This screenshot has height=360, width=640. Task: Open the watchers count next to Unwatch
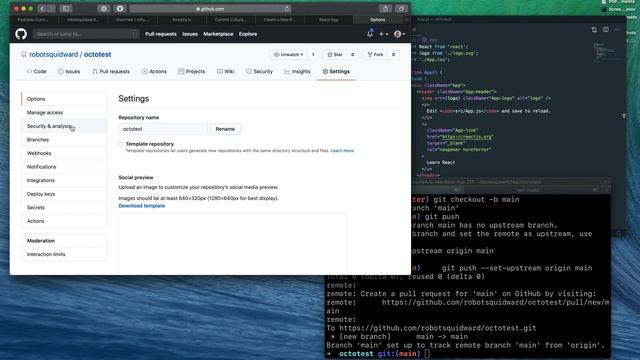313,54
